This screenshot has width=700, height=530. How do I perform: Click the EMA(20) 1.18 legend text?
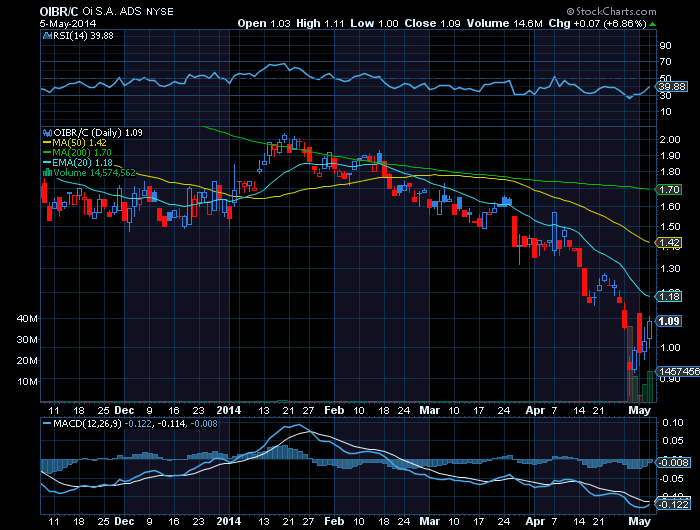pos(82,163)
